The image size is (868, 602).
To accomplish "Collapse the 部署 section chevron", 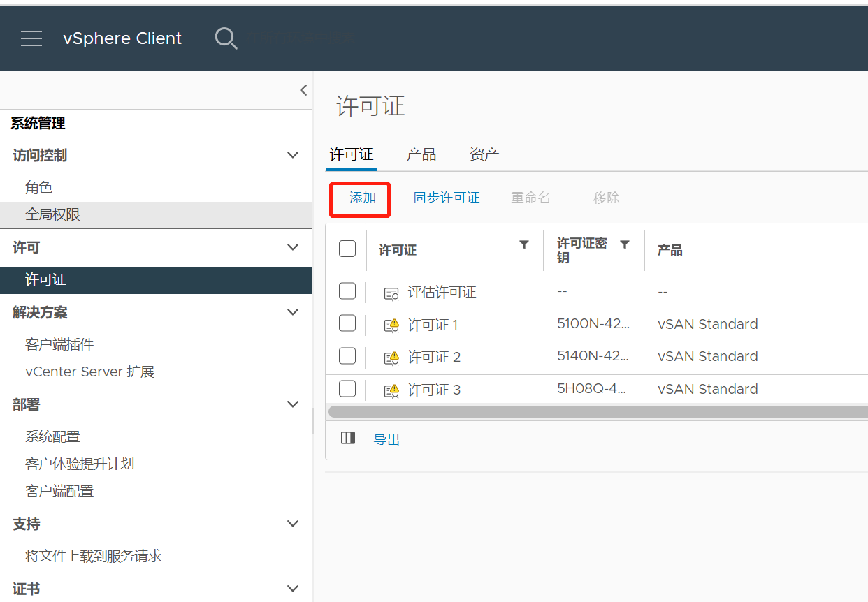I will tap(294, 404).
